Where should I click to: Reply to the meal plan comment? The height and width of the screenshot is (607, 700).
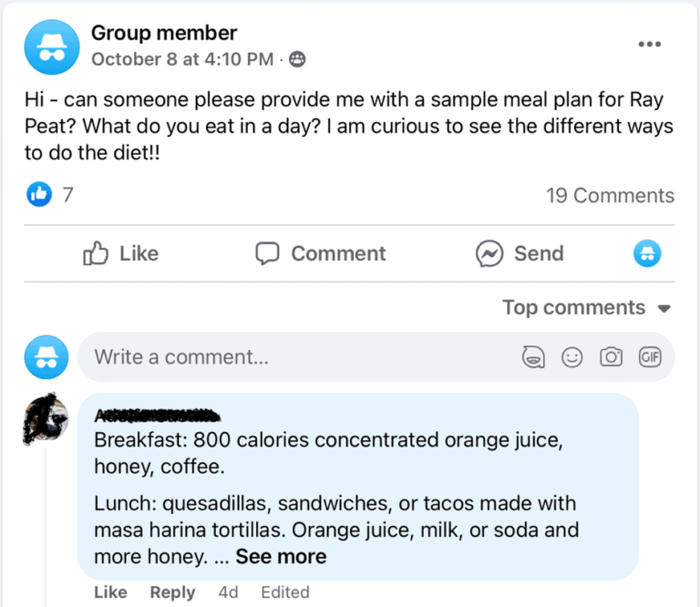click(172, 592)
